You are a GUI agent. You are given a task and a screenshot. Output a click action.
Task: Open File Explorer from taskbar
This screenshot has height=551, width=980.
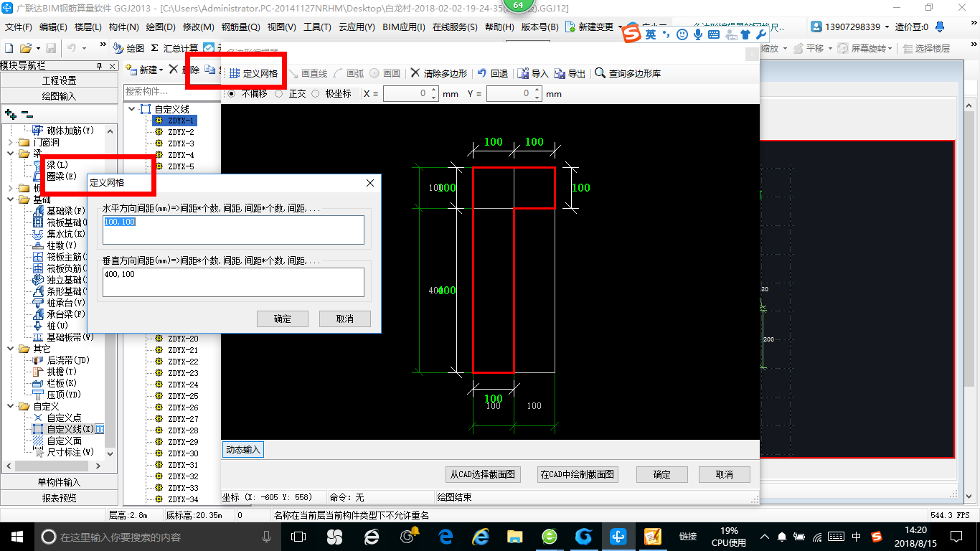(x=514, y=536)
